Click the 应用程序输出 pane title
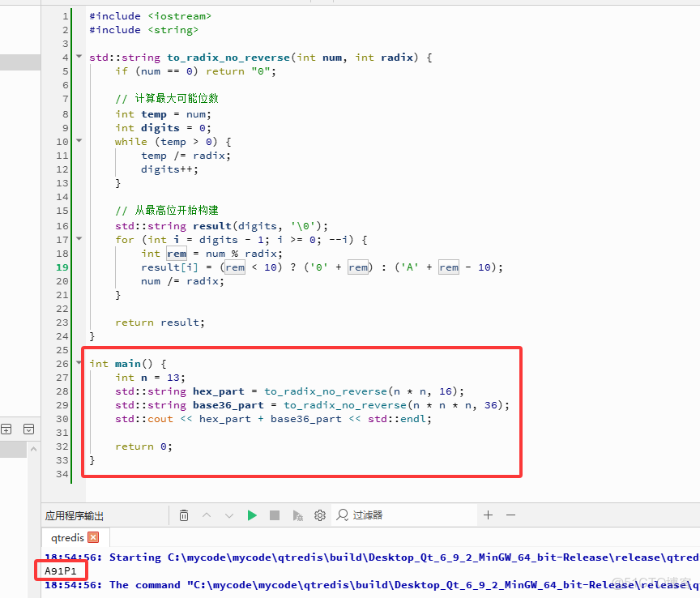The image size is (700, 598). (x=74, y=516)
